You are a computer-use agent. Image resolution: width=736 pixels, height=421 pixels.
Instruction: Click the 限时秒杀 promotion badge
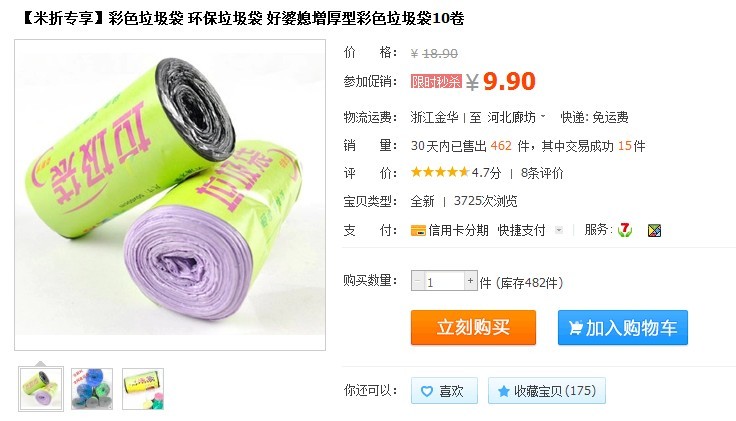pyautogui.click(x=436, y=81)
